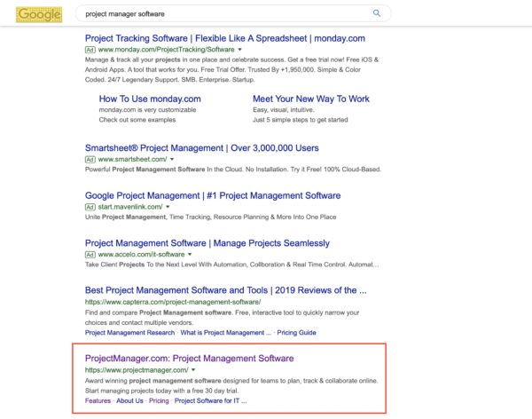Open Meet Your New Way To Work sitelink
The height and width of the screenshot is (419, 532).
tap(311, 99)
